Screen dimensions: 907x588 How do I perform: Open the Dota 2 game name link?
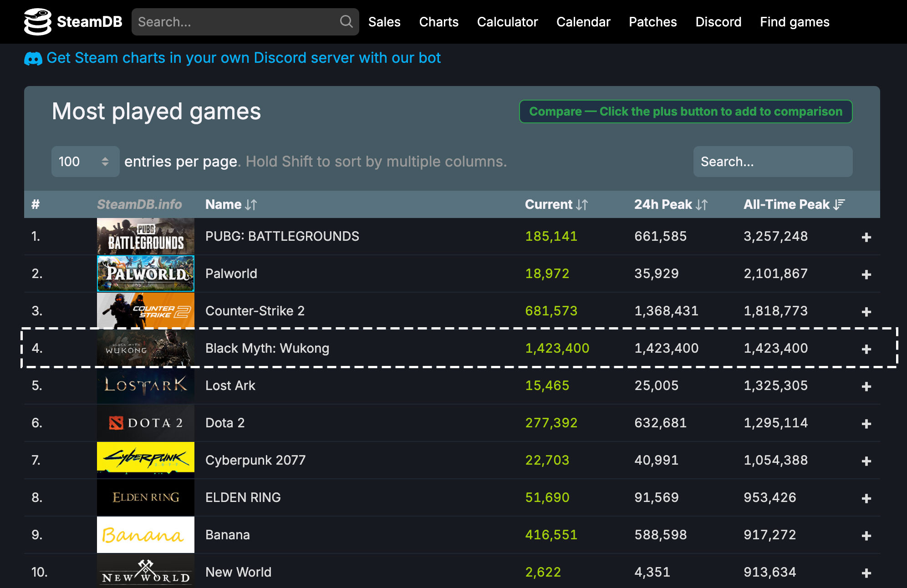(225, 423)
